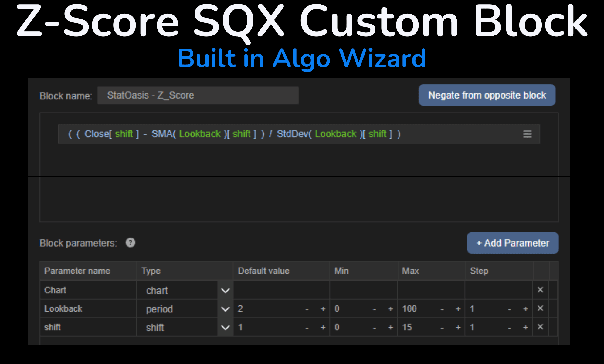Open the shift type dropdown
The width and height of the screenshot is (604, 364).
(225, 327)
